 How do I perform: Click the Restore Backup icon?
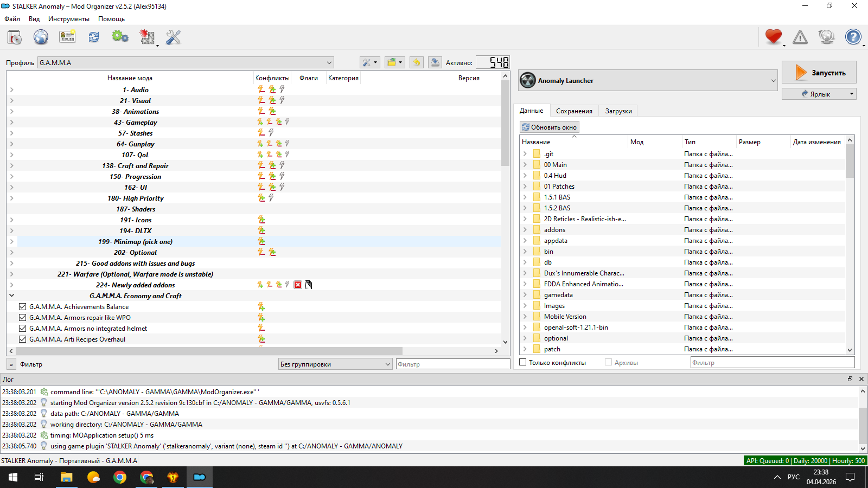pyautogui.click(x=417, y=62)
